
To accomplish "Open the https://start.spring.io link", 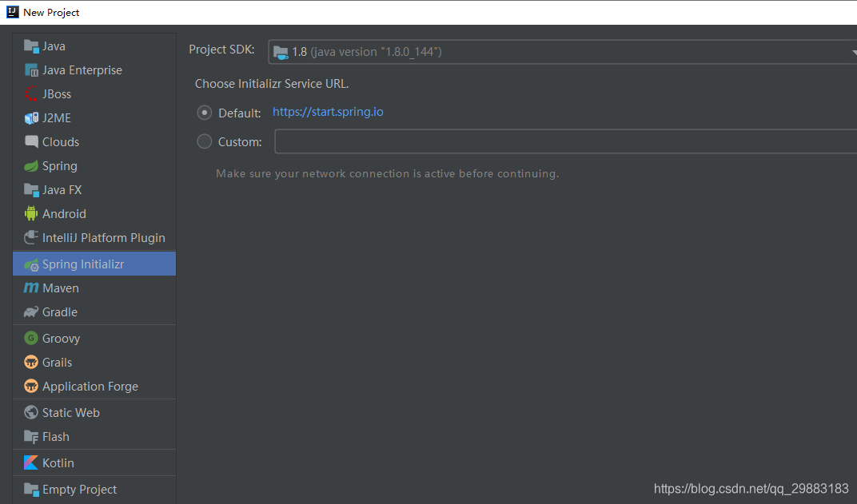I will point(328,112).
